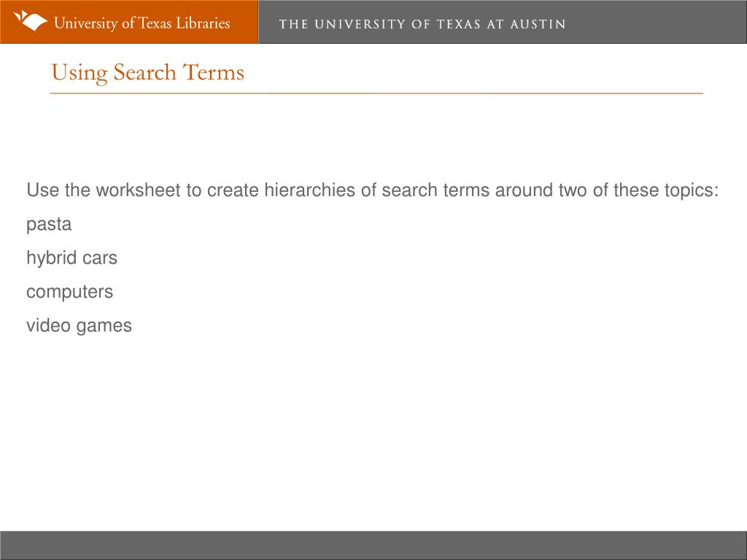
Task: Click the video games topic line
Action: tap(79, 326)
